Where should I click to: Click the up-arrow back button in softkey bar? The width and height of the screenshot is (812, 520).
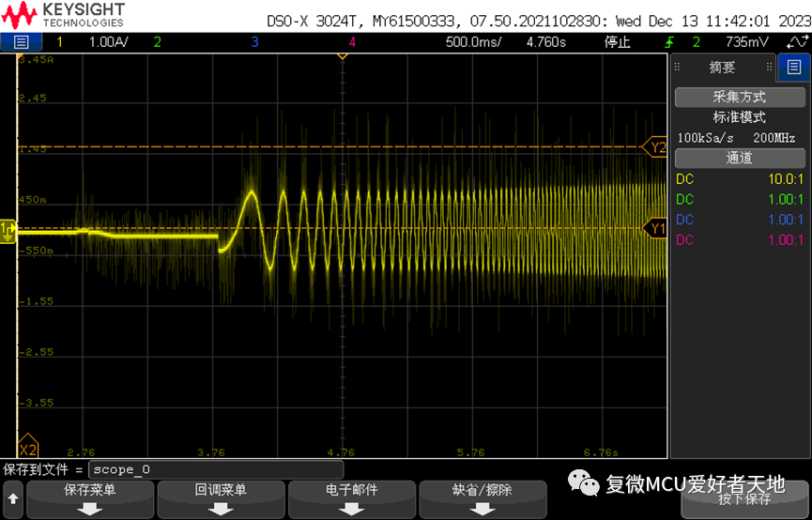[x=12, y=499]
